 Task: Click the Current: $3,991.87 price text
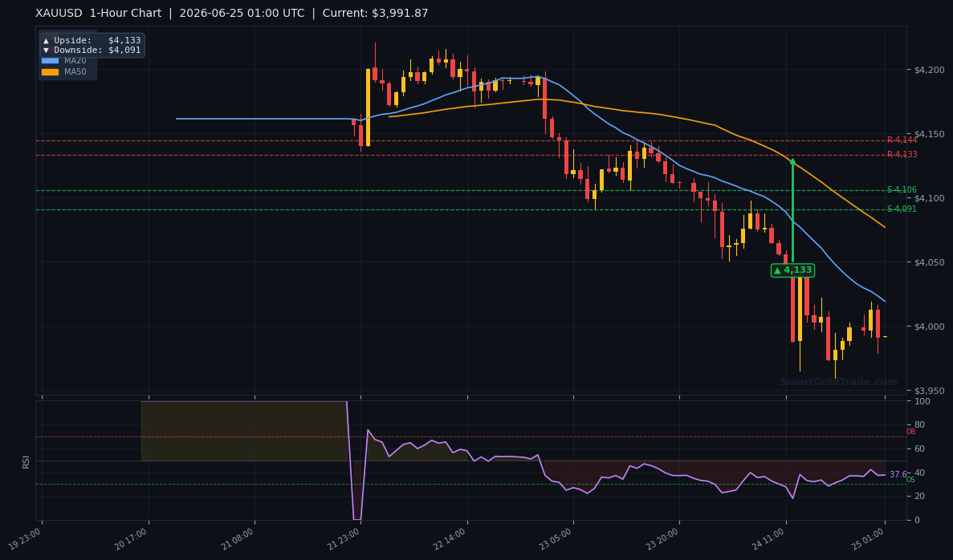tap(375, 14)
